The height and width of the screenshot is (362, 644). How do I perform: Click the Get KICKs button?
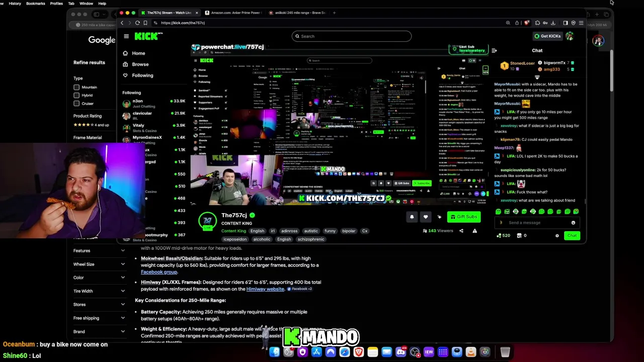click(547, 36)
